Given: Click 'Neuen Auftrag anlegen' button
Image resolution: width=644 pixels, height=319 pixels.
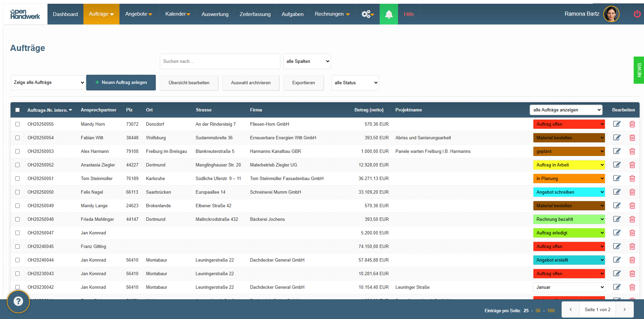Looking at the screenshot, I should (x=121, y=83).
